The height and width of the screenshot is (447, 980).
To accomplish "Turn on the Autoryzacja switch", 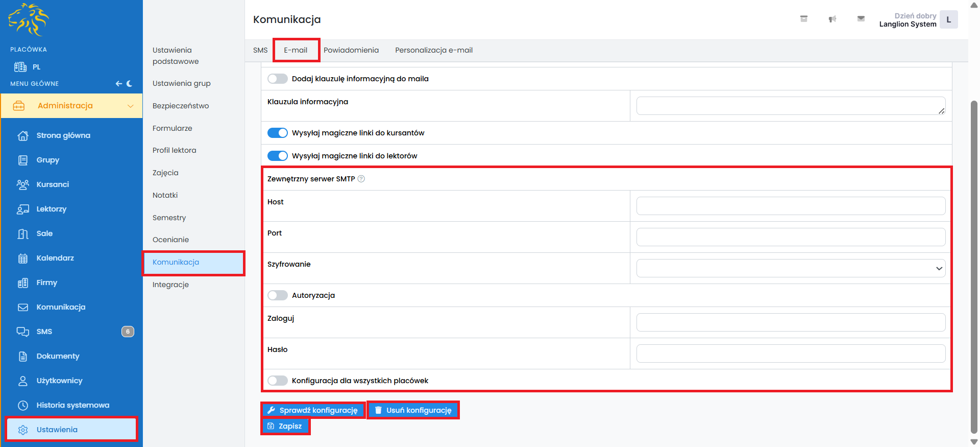I will pos(278,295).
